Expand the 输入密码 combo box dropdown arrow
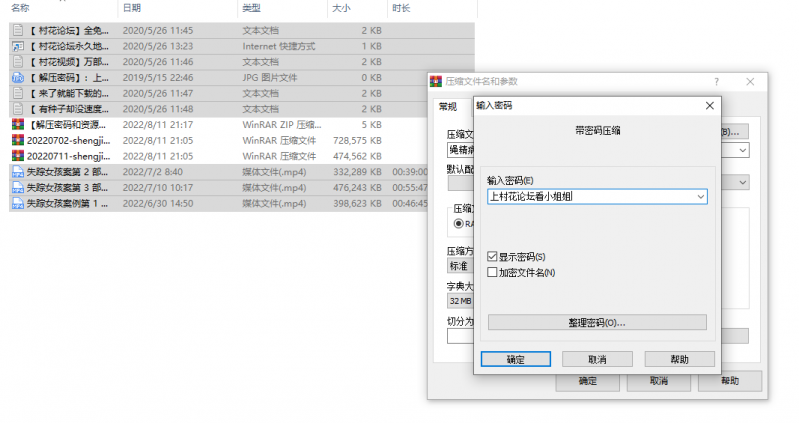The height and width of the screenshot is (423, 799). (x=698, y=197)
